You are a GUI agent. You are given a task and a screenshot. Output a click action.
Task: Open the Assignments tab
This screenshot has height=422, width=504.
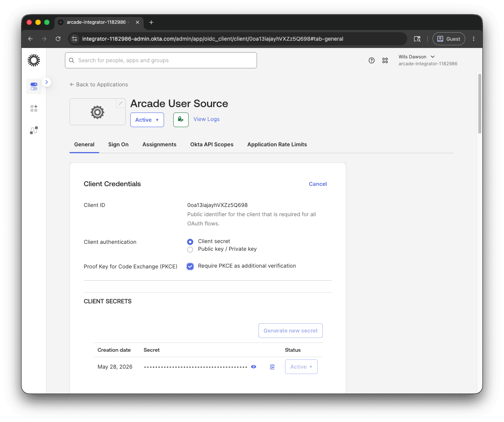(x=159, y=144)
